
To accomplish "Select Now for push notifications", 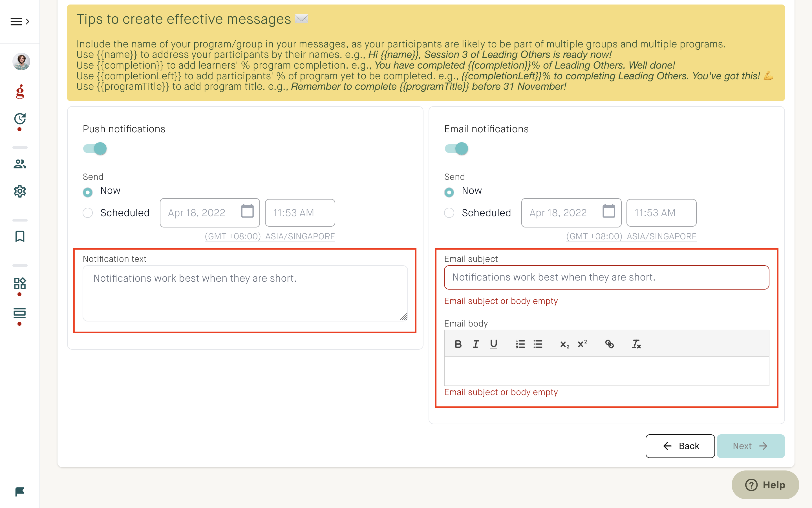I will [x=88, y=192].
